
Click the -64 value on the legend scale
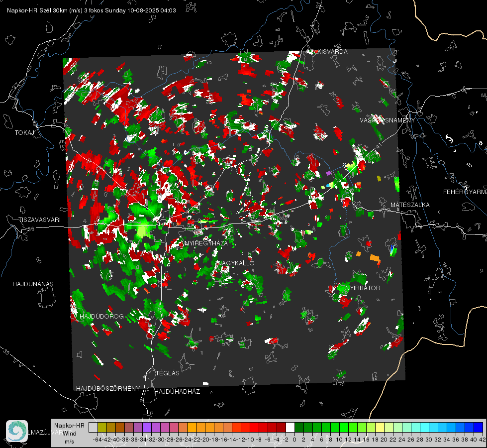pos(97,440)
